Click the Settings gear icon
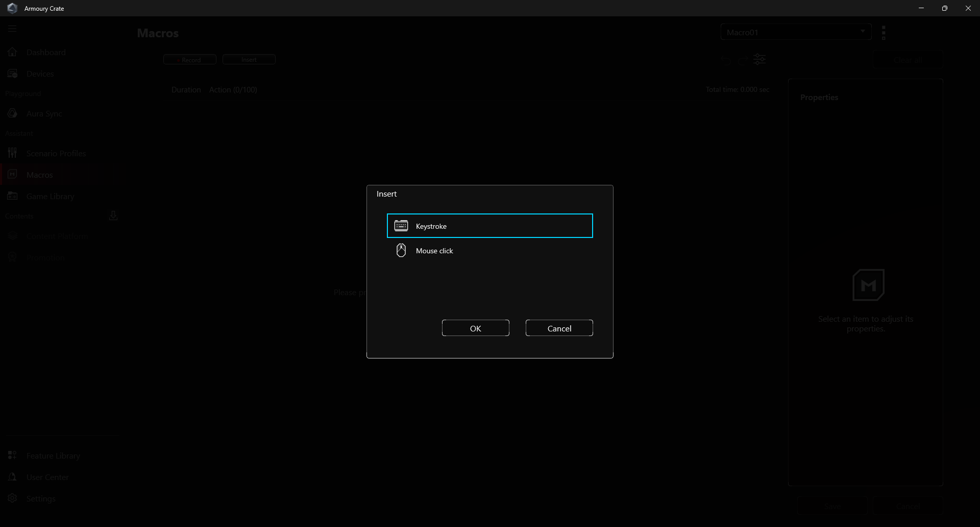Screen dimensions: 980x527 pyautogui.click(x=13, y=498)
